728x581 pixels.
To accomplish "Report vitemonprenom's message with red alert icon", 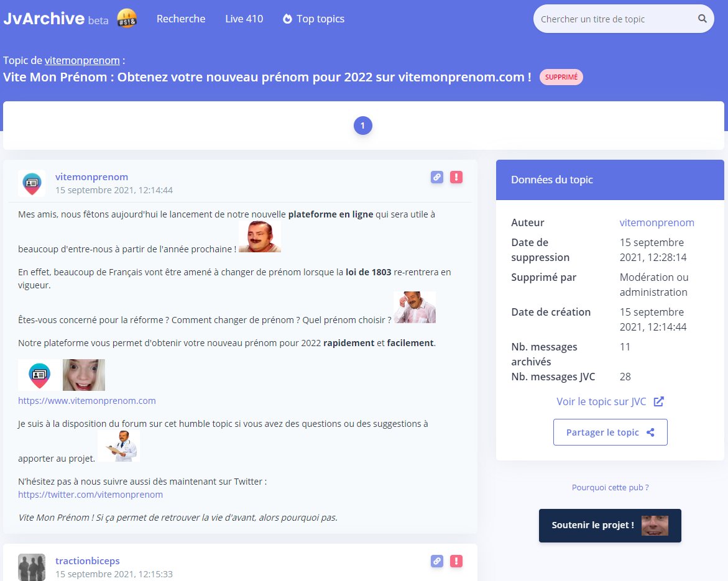I will click(x=456, y=177).
